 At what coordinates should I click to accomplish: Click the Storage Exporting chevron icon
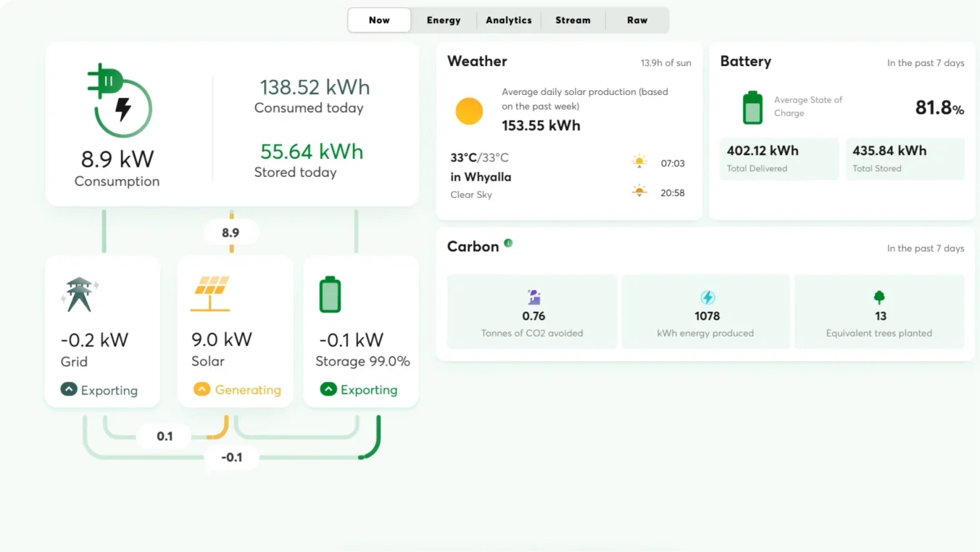click(x=328, y=390)
